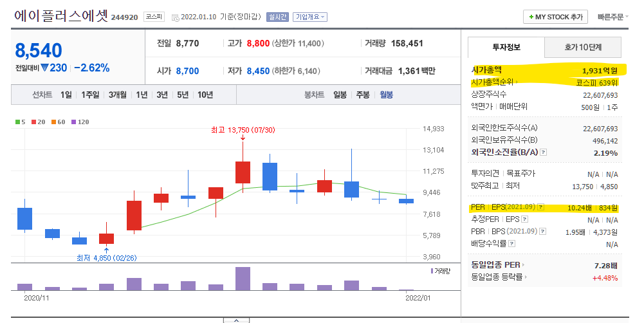Click the -2.62% change value
Viewport: 644px width, 323px height.
(x=92, y=68)
